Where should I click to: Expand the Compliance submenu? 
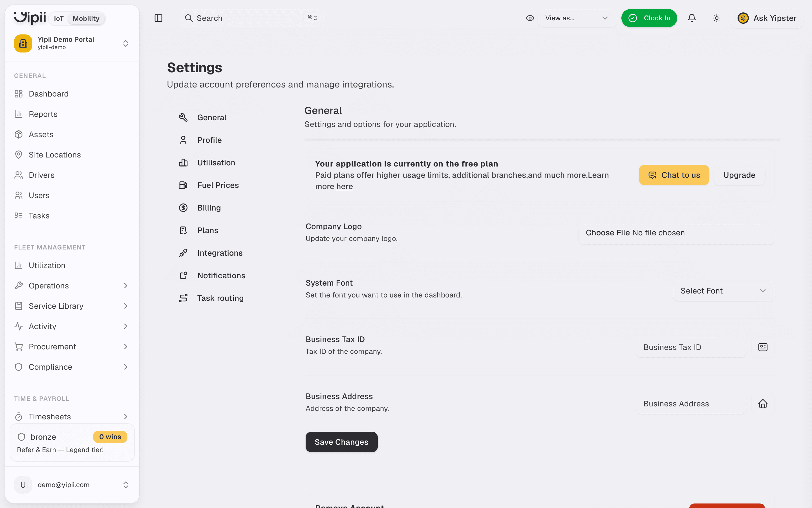click(x=125, y=367)
